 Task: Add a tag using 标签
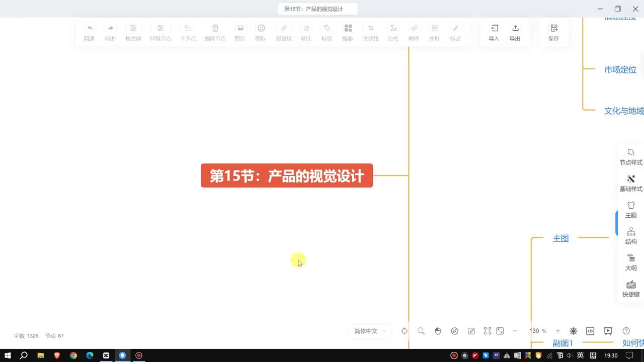[327, 33]
